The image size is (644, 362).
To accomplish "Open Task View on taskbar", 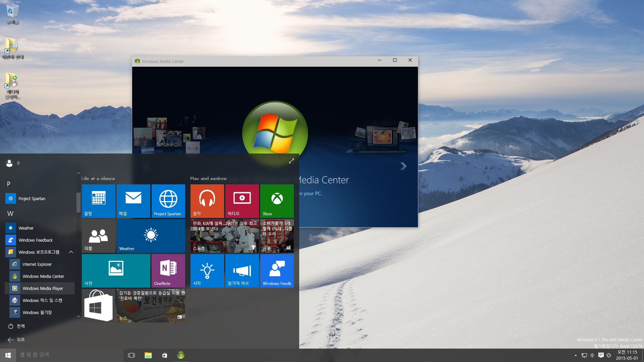I will [x=131, y=355].
